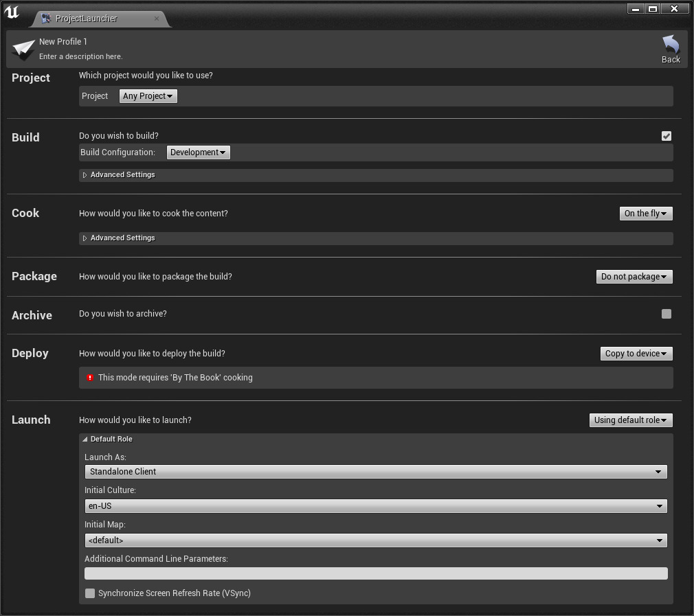Enable Synchronize Screen Refresh Rate (VSync)
Image resolution: width=694 pixels, height=616 pixels.
[x=90, y=593]
